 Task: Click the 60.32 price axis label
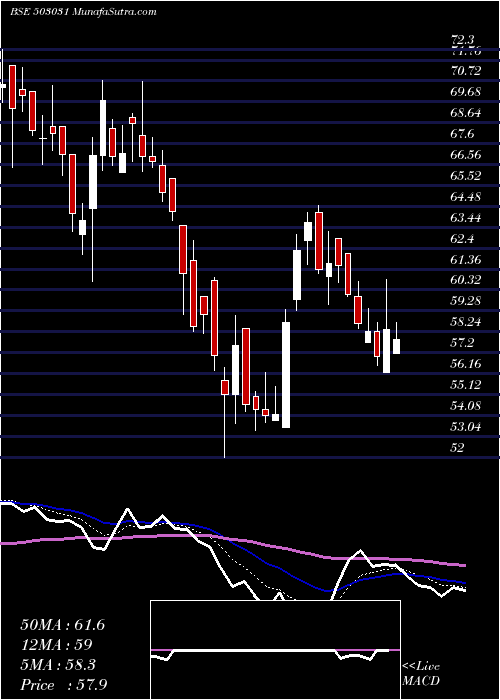tap(467, 280)
